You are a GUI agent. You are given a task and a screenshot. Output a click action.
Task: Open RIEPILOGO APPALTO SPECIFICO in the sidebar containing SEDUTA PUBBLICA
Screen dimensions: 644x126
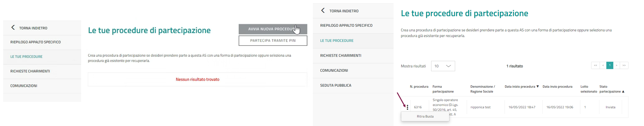[x=346, y=25]
